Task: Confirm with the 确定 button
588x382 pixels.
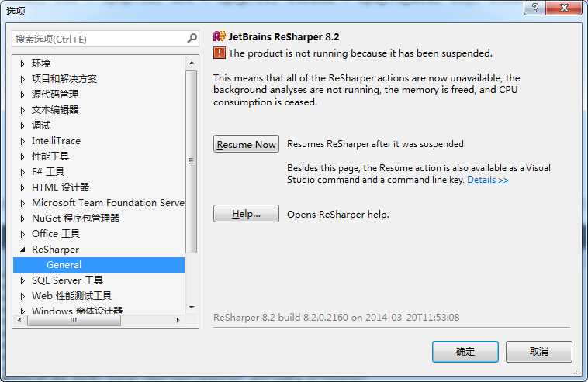Action: [x=465, y=352]
